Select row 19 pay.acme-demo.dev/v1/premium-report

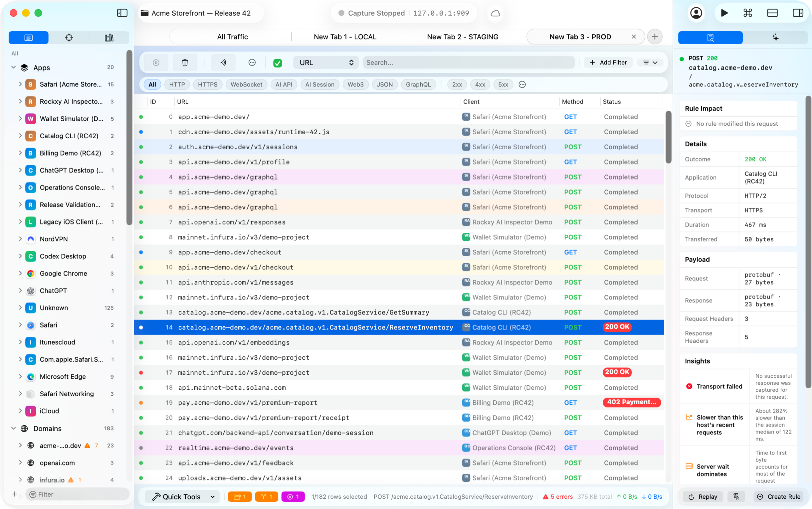[399, 403]
